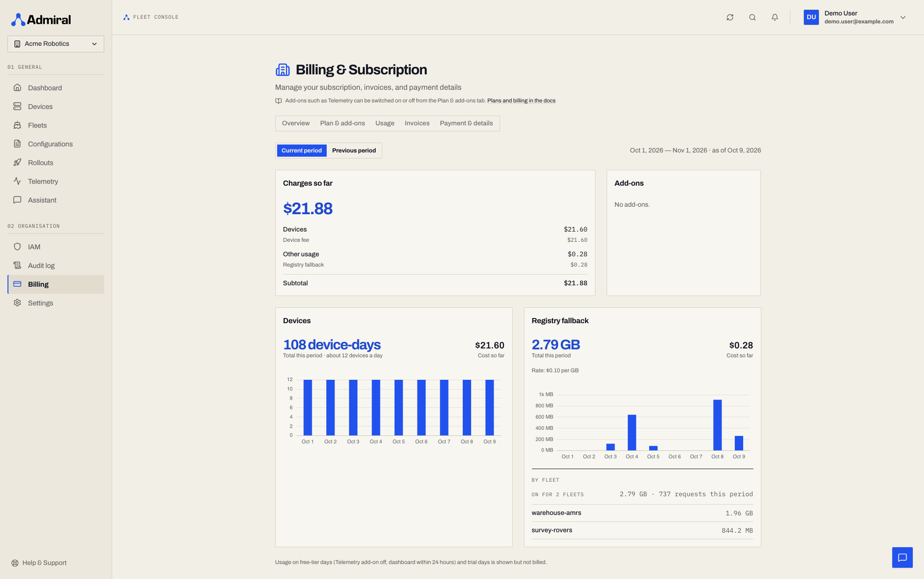Open Assistant chat bubble icon
924x579 pixels.
point(17,200)
